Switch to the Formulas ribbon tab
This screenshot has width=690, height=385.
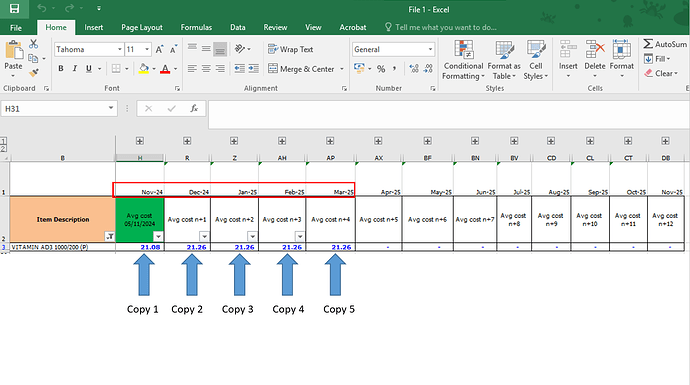[x=196, y=27]
